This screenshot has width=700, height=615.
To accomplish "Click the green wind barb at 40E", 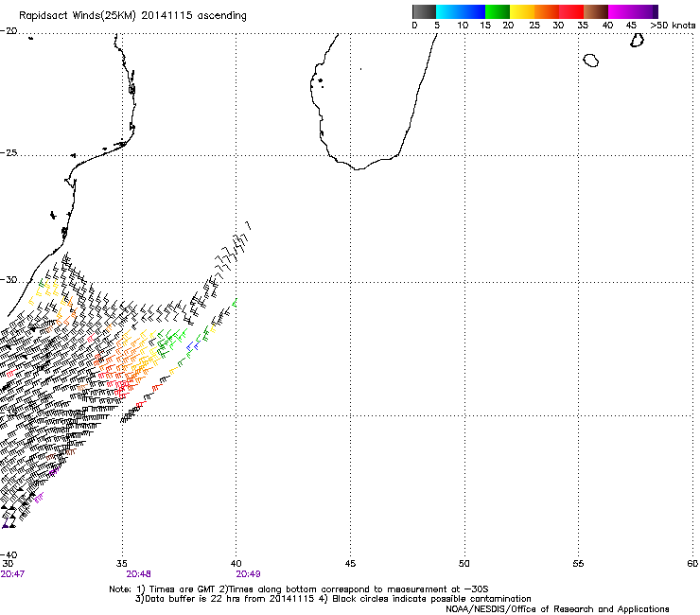I will tap(235, 304).
